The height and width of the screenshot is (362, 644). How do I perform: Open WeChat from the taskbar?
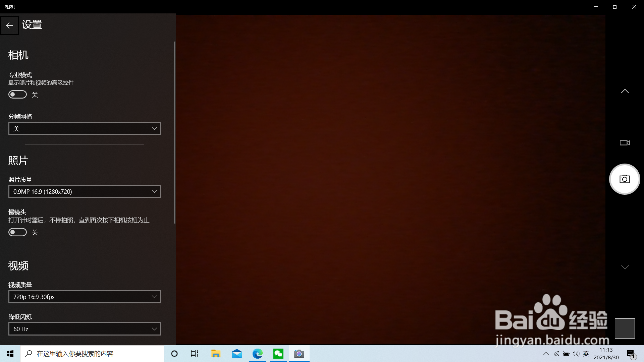(x=278, y=354)
